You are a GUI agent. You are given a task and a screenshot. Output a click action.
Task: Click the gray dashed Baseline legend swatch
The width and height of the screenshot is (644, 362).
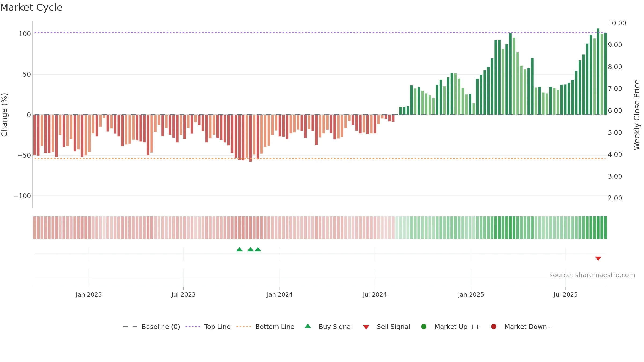point(130,327)
